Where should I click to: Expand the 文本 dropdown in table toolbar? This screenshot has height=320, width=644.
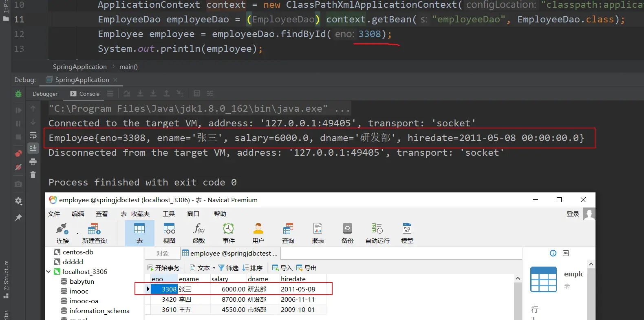[x=214, y=268]
